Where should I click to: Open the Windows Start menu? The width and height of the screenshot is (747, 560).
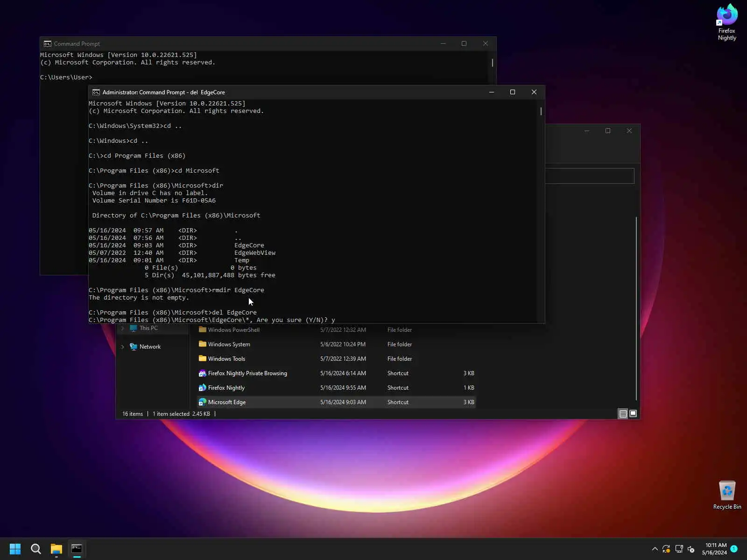[x=15, y=549]
